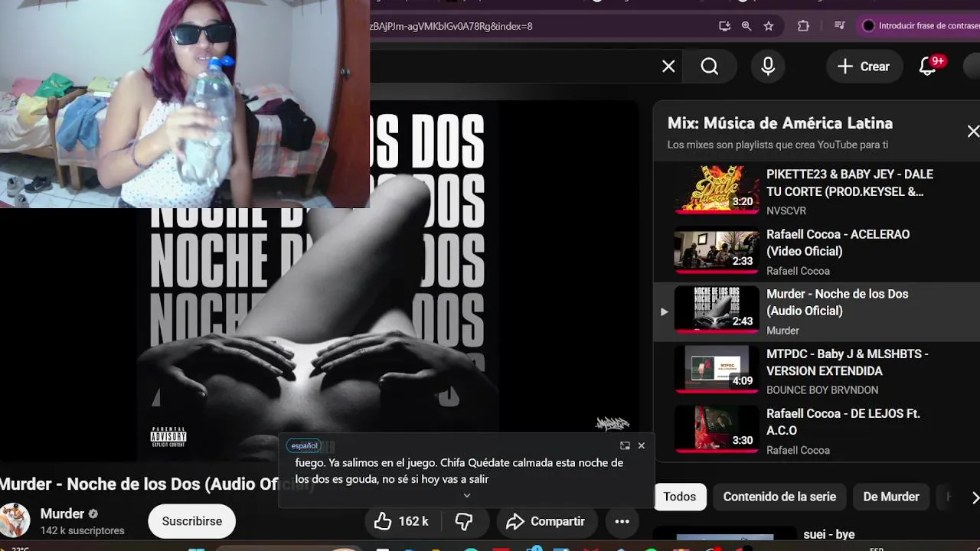Select Rafaell Cocoa - ACELERAO (Video Oficial) title
This screenshot has width=980, height=551.
(838, 243)
